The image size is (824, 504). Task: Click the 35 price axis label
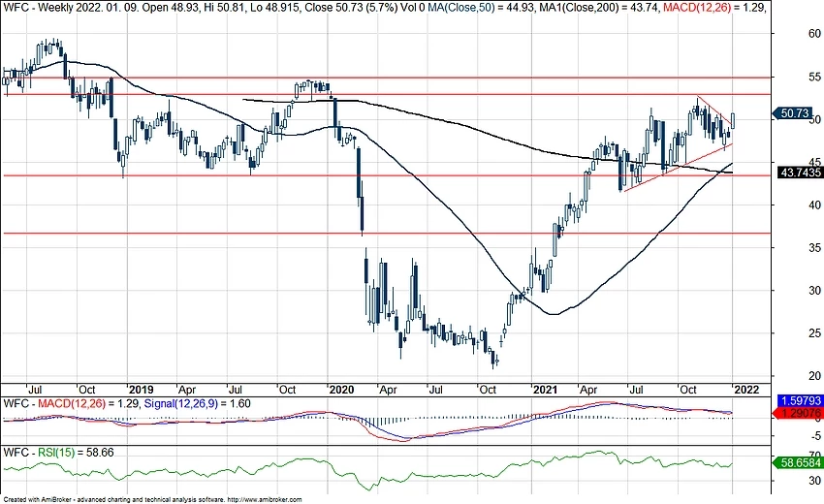pos(814,247)
